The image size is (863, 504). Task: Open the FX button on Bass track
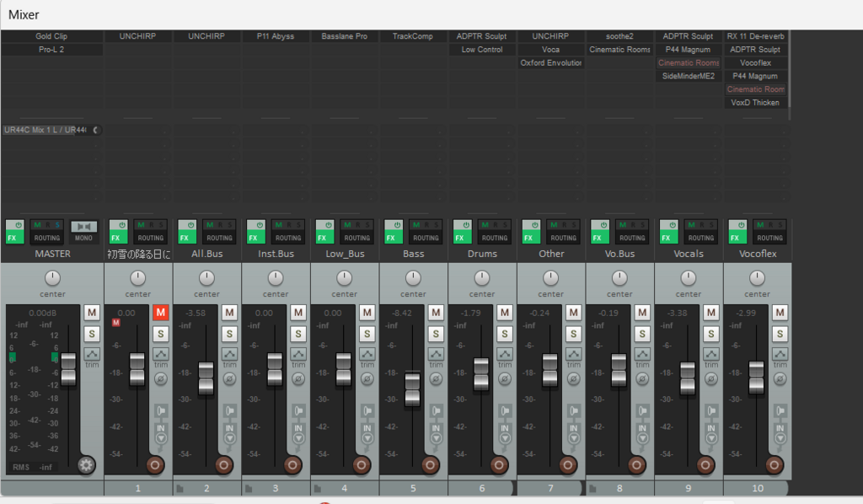390,238
